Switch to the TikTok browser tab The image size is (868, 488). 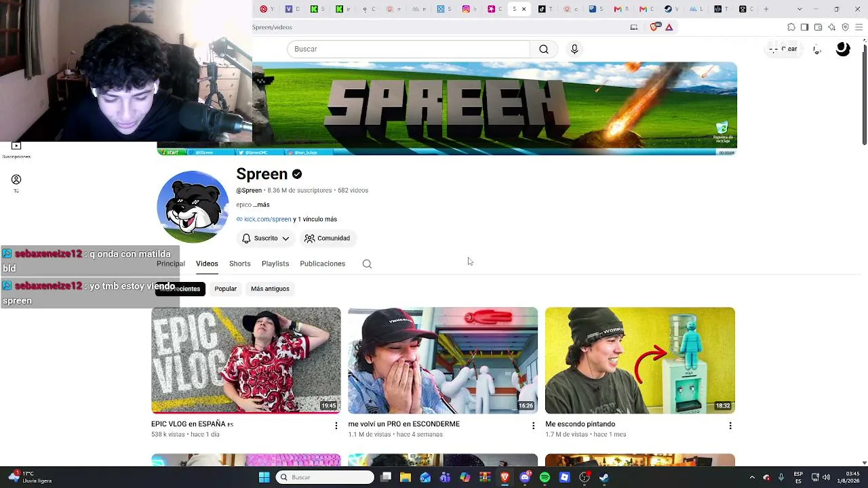(545, 9)
